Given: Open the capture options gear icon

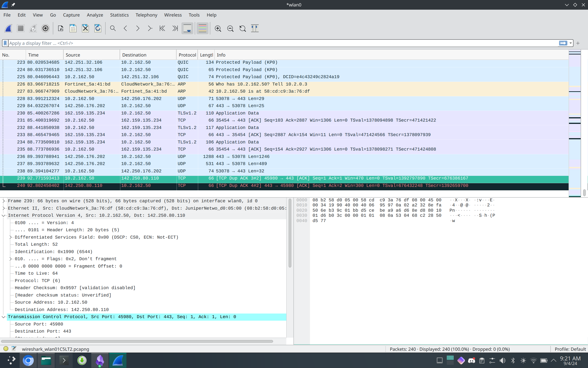Looking at the screenshot, I should pyautogui.click(x=45, y=29).
